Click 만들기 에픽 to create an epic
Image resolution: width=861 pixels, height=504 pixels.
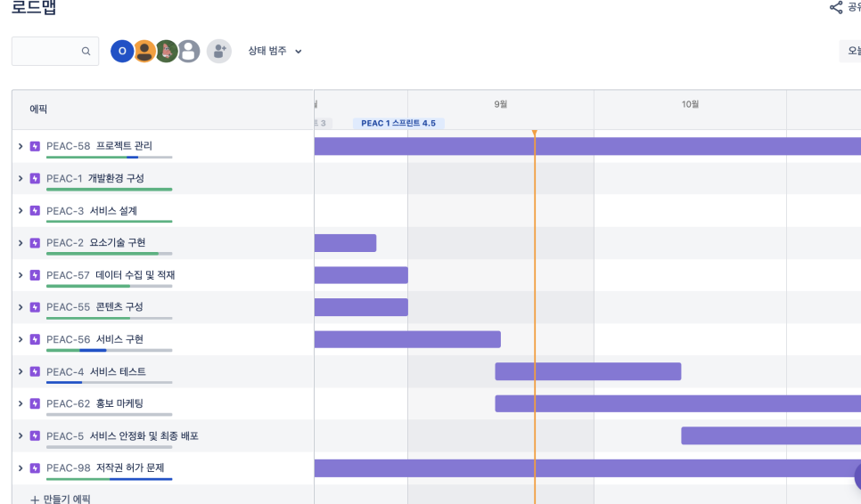pyautogui.click(x=61, y=500)
